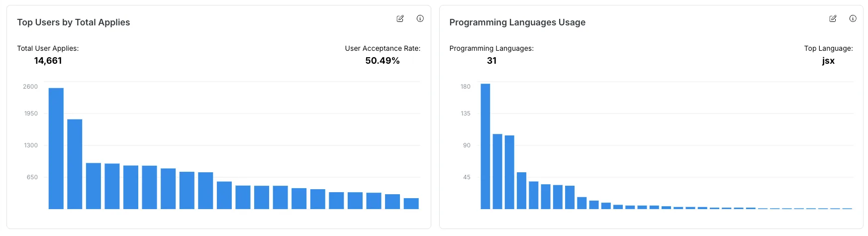The width and height of the screenshot is (868, 236).
Task: Click the tallest bar in Top Users chart
Action: point(56,148)
